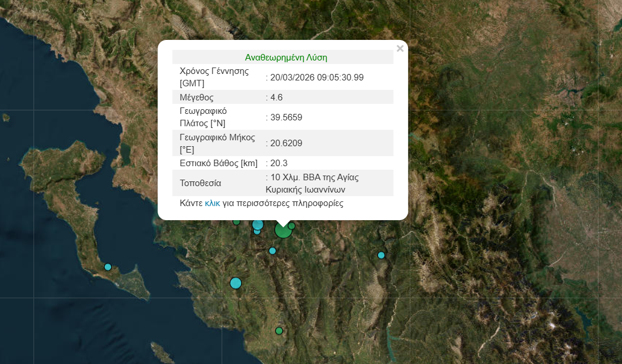Screen dimensions: 622x364
Task: Click the 'Τοποθεσία' row label
Action: tap(200, 183)
